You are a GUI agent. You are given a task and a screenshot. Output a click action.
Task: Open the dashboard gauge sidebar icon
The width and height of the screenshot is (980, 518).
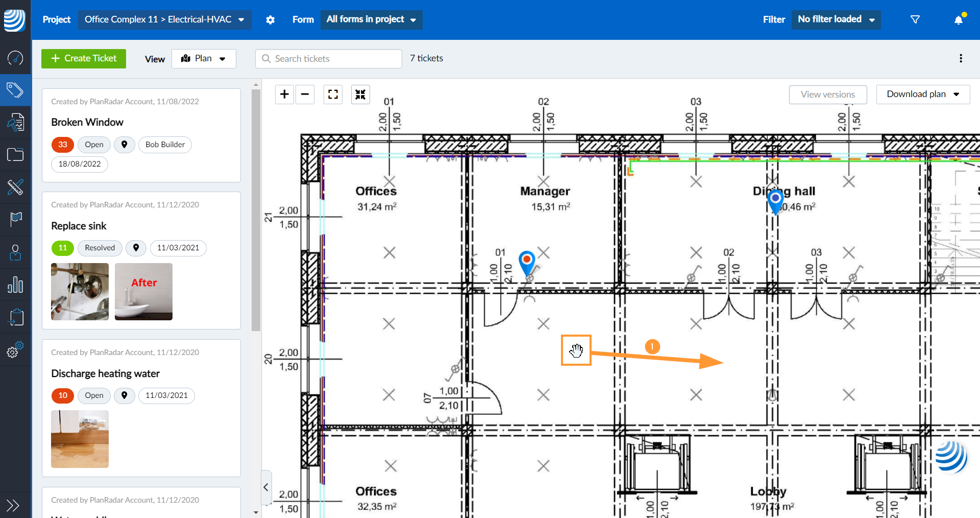point(15,58)
